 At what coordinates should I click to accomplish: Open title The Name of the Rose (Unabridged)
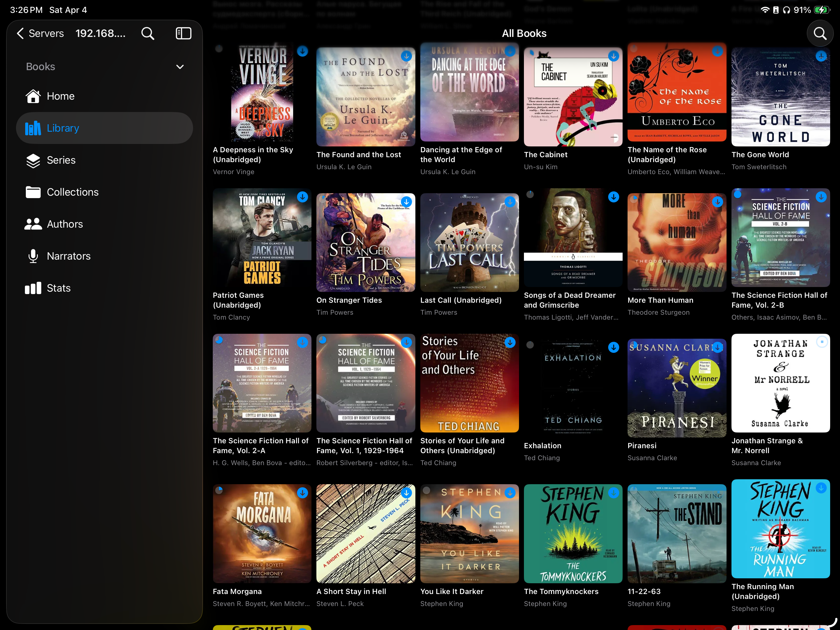tap(667, 155)
